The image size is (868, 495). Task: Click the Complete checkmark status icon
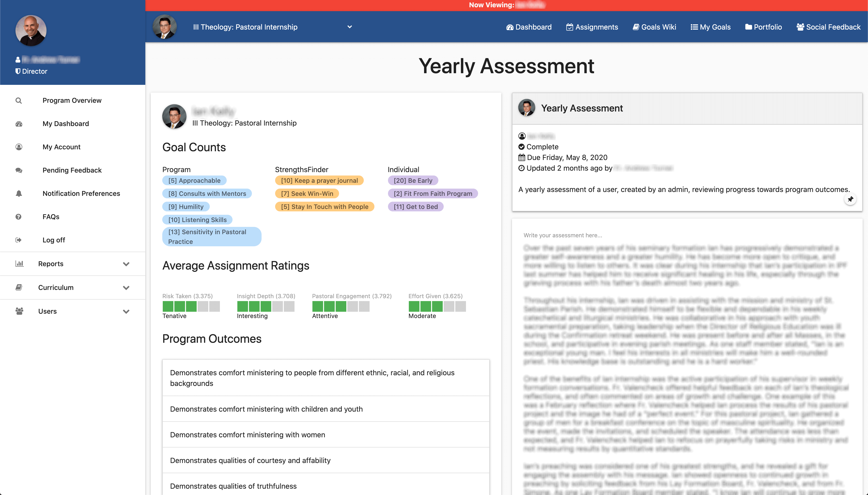pyautogui.click(x=522, y=147)
